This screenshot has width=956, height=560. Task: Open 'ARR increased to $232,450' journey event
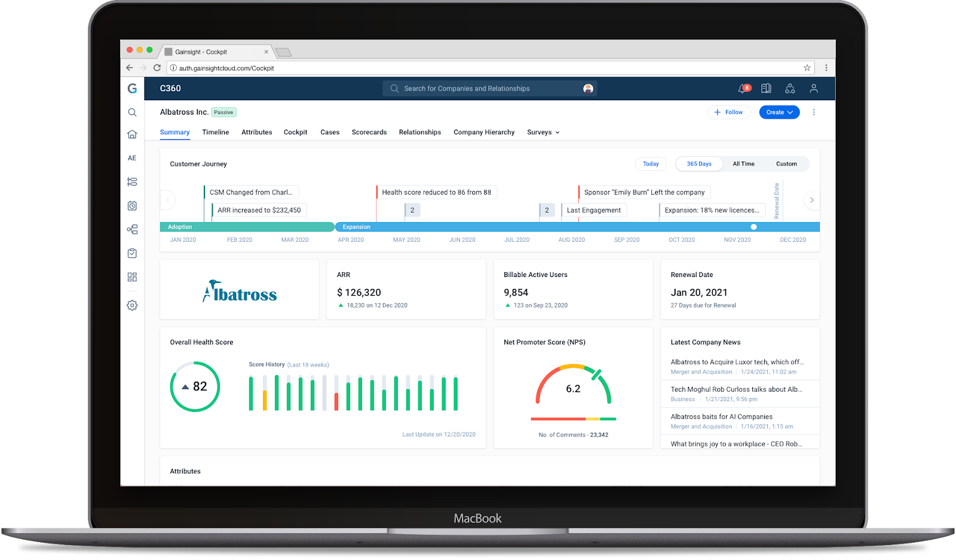coord(259,210)
